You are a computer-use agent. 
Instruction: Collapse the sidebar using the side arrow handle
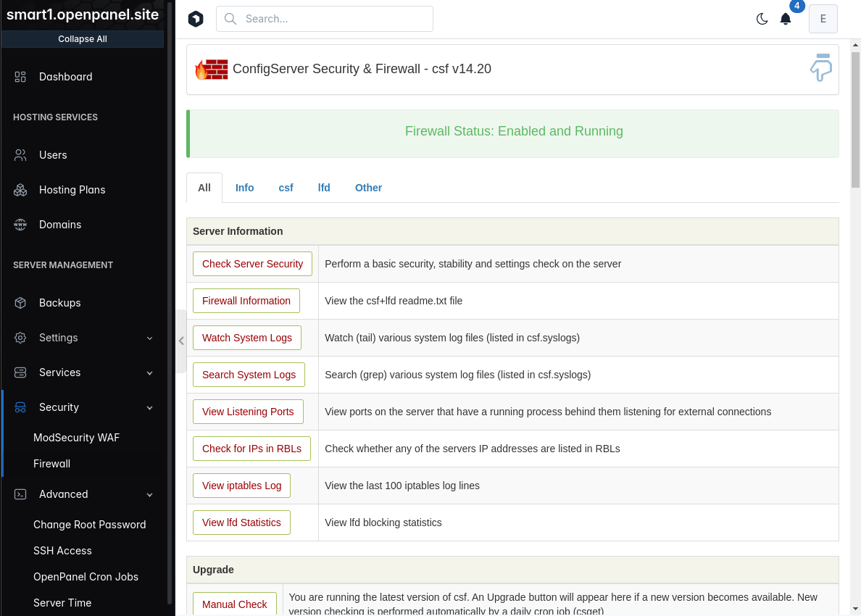pyautogui.click(x=180, y=341)
